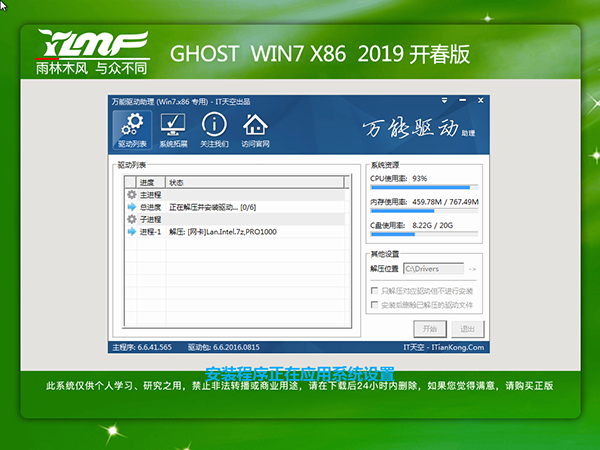Screen dimensions: 600x450
Task: Minimize the 万能驱动助理 window
Action: tap(463, 101)
